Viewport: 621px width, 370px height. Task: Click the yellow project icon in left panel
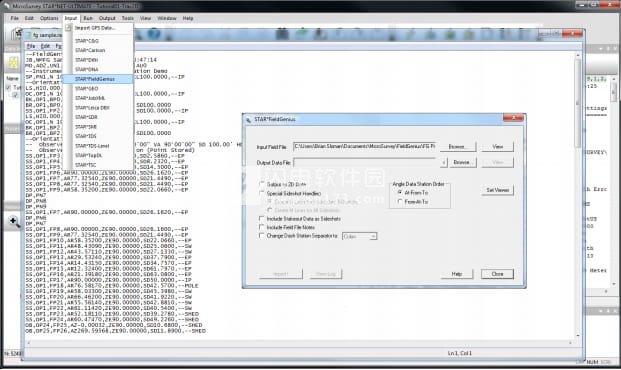(13, 63)
